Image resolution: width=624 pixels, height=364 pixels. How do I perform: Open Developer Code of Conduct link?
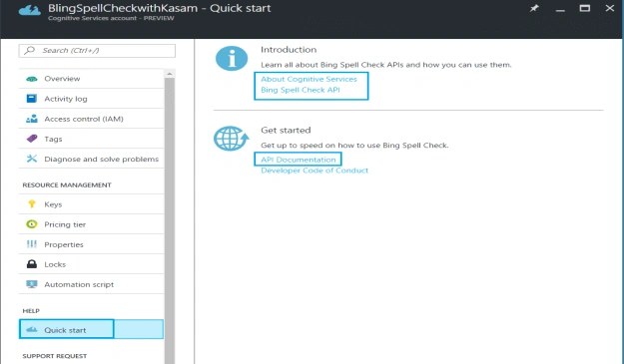coord(314,171)
